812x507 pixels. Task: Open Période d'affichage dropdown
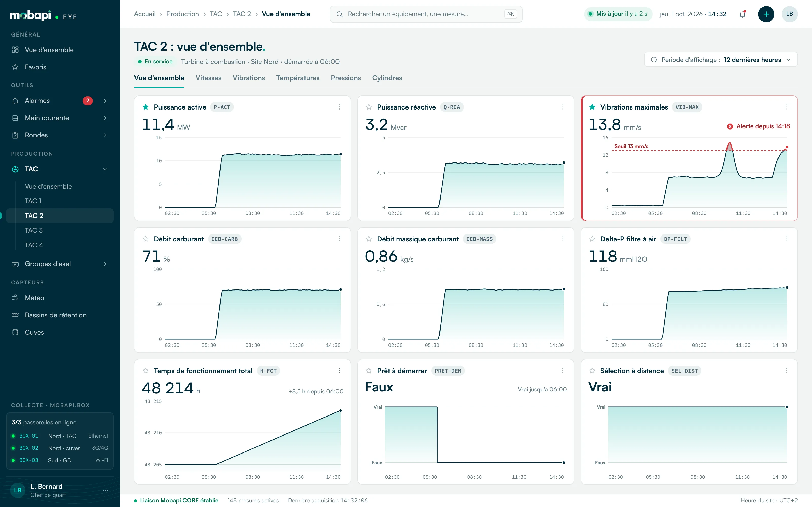pos(720,60)
